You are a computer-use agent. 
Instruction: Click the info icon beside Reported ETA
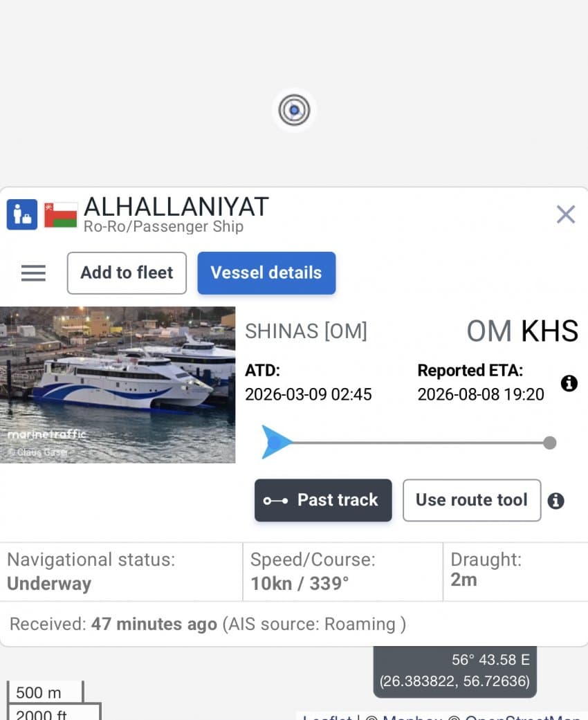pyautogui.click(x=569, y=383)
